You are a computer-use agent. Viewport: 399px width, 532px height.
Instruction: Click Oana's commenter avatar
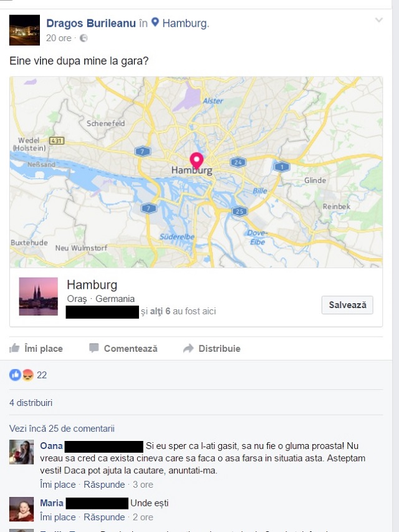[x=21, y=452]
